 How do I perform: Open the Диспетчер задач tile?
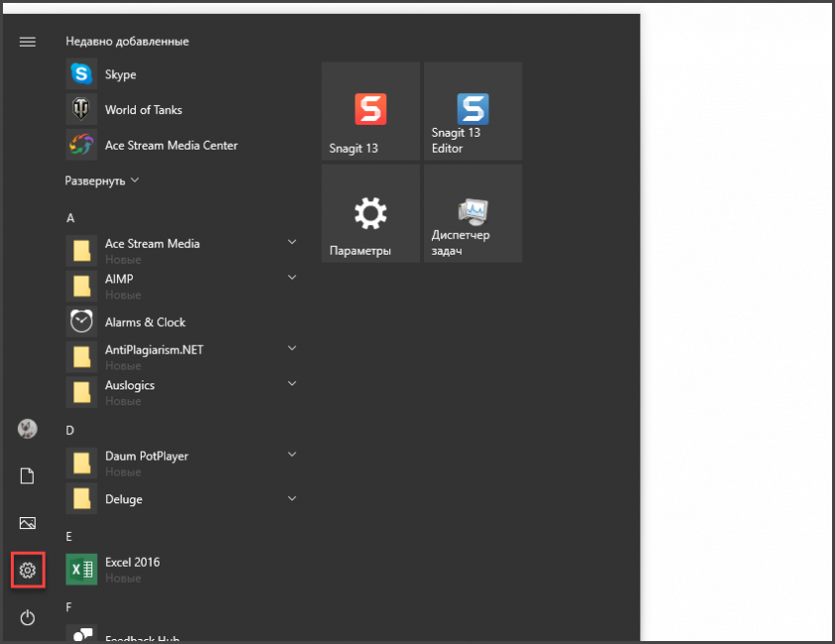click(472, 213)
